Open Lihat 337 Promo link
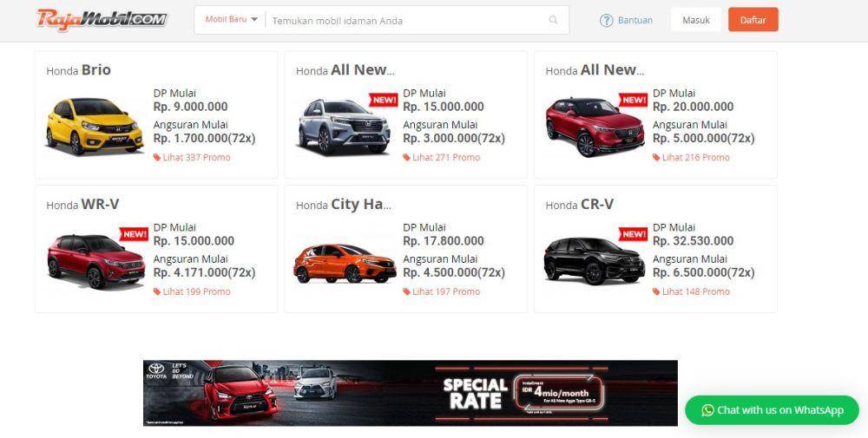The width and height of the screenshot is (868, 438). [x=196, y=158]
